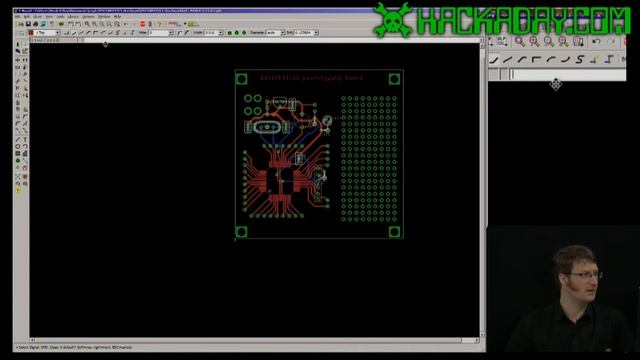The width and height of the screenshot is (640, 360).
Task: Select the Copy tool
Action: coord(25,60)
